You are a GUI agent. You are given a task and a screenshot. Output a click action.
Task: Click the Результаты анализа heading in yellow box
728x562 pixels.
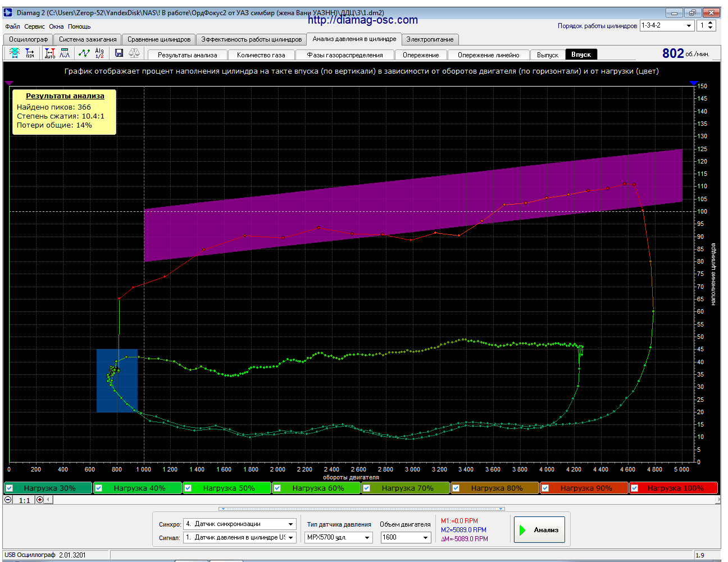(x=65, y=96)
